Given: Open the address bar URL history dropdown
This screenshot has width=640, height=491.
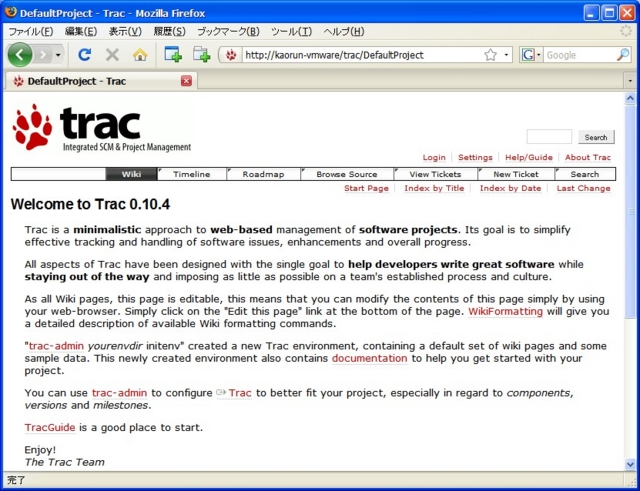Looking at the screenshot, I should (507, 55).
